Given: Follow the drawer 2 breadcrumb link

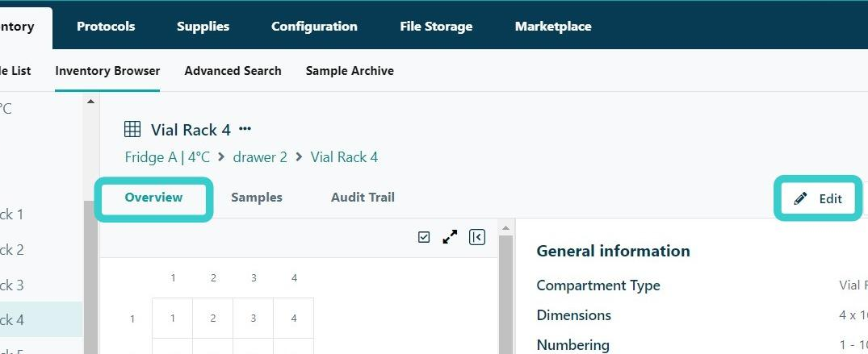Looking at the screenshot, I should click(260, 157).
